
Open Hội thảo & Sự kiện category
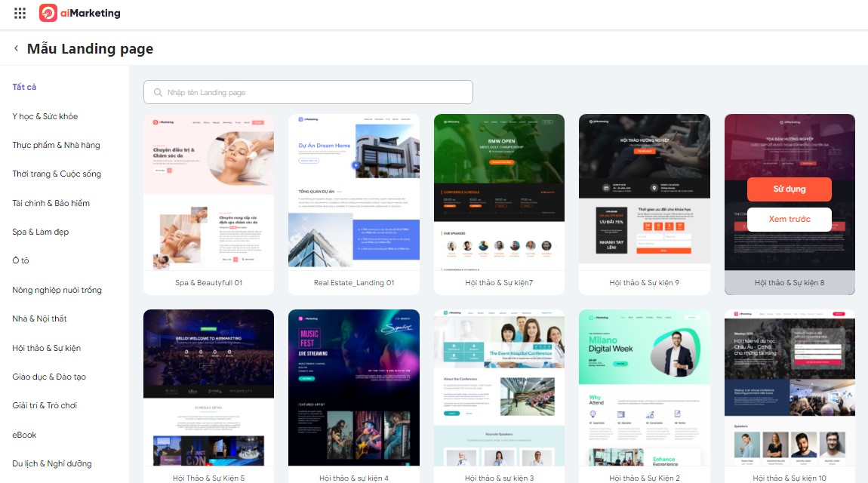click(x=47, y=348)
